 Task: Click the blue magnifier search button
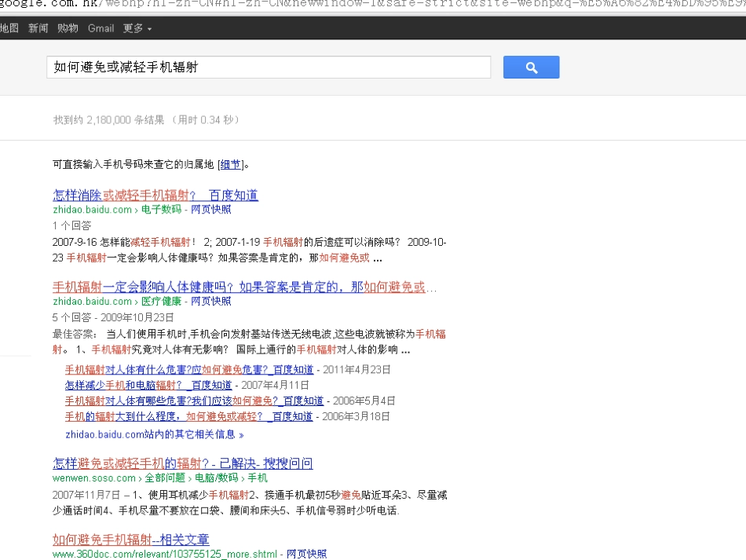(531, 68)
